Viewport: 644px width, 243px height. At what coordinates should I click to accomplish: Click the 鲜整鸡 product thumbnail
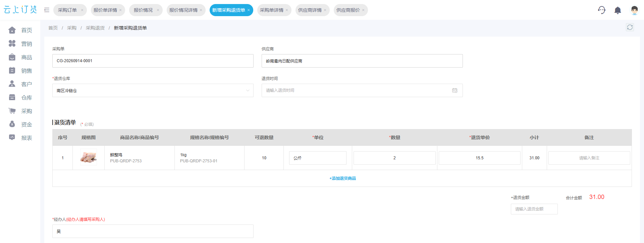coord(89,157)
